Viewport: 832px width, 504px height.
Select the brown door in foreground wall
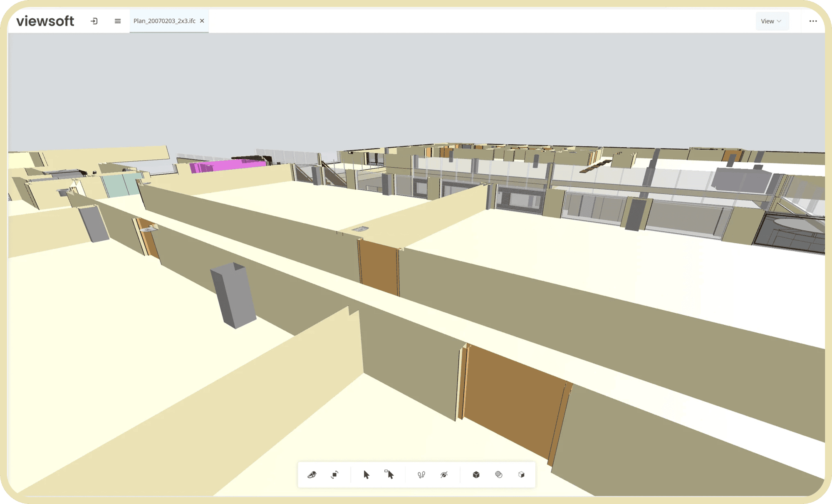click(x=514, y=399)
